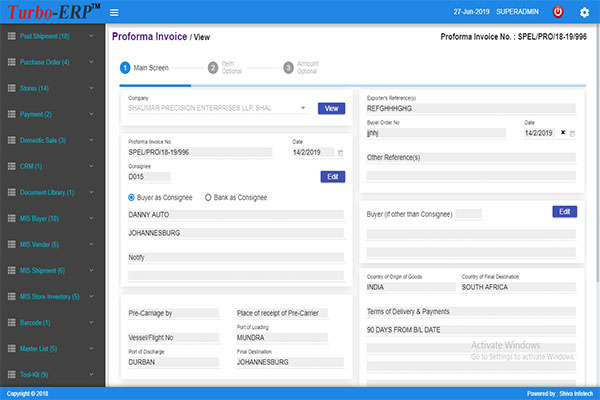
Task: Click the MIS Buyer grid icon
Action: (12, 218)
